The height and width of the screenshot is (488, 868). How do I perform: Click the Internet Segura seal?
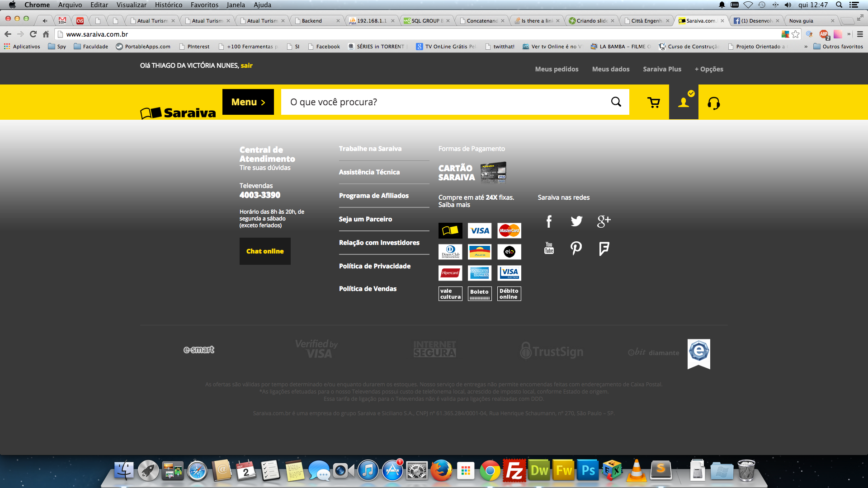click(434, 349)
